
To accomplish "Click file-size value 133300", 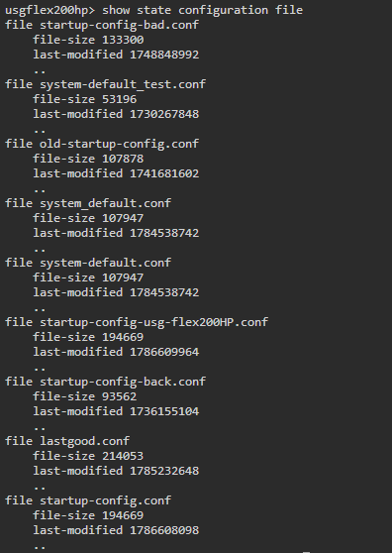I will coord(123,40).
